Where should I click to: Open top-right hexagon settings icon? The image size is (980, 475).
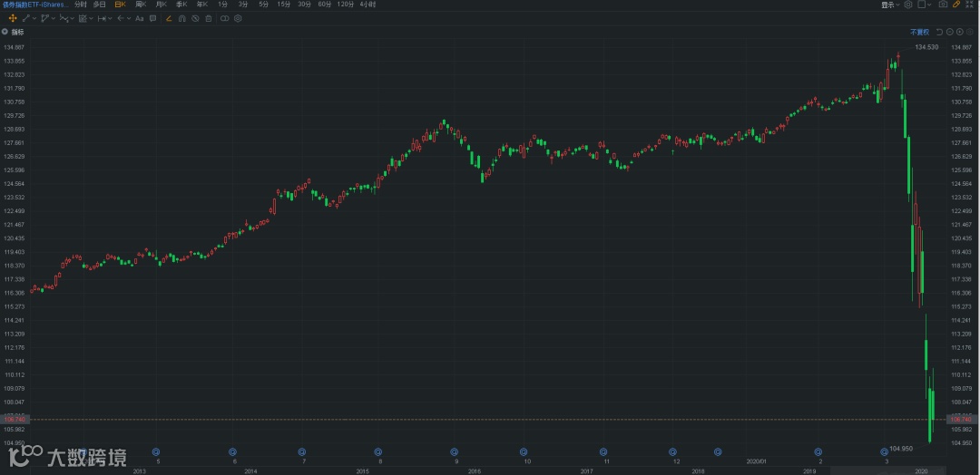[908, 5]
